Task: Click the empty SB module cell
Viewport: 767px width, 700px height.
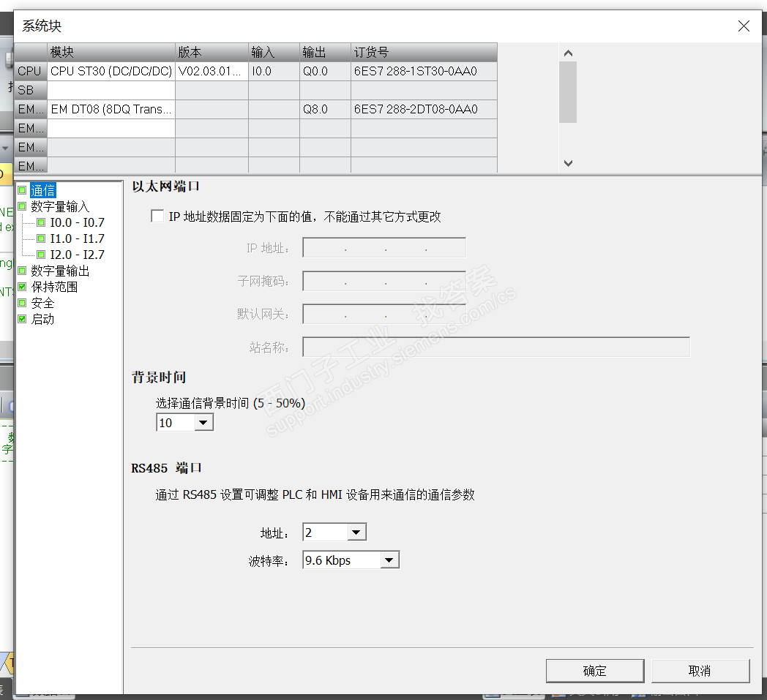Action: pos(111,90)
